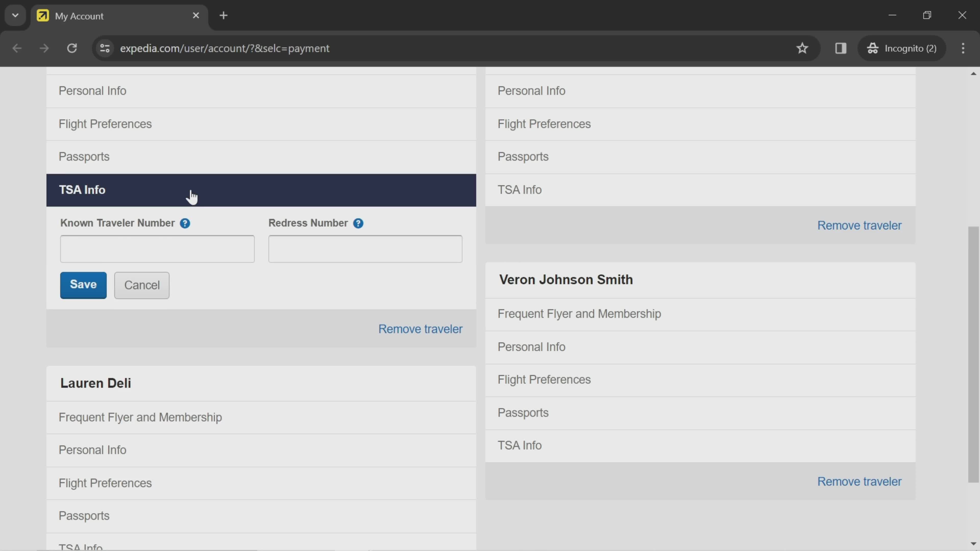Viewport: 980px width, 551px height.
Task: Select Personal Info tab for first traveler
Action: point(93,90)
